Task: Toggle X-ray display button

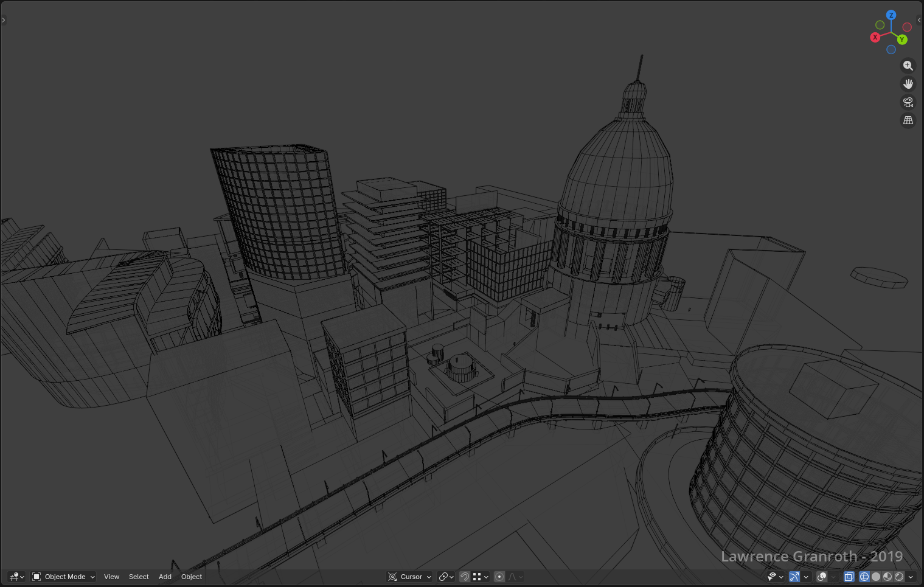Action: click(849, 577)
